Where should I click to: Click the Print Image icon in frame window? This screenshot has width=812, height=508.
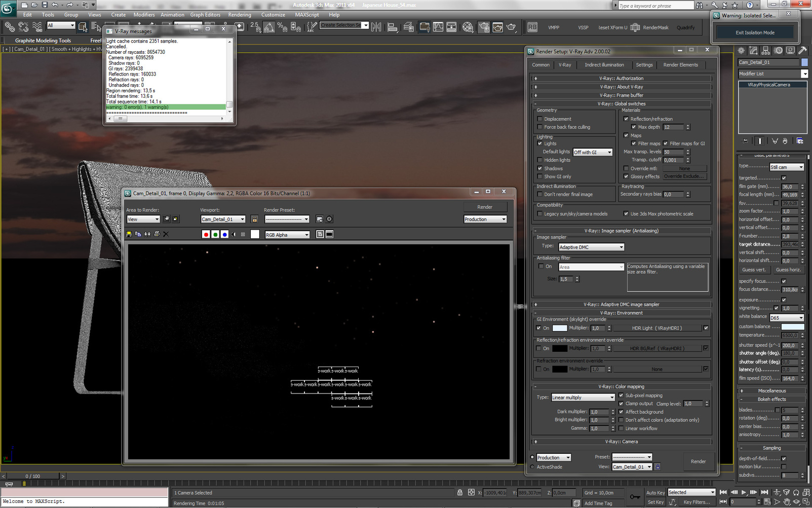(157, 234)
